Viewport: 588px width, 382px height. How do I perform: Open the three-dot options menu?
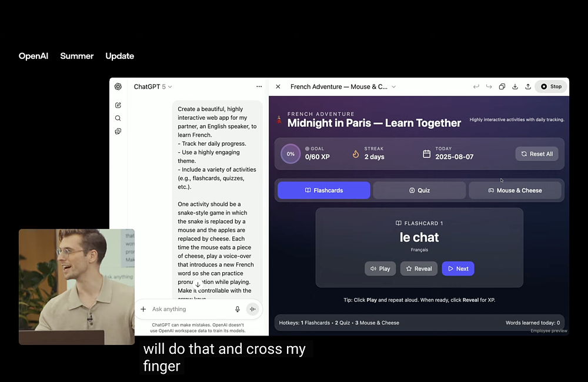click(x=259, y=86)
